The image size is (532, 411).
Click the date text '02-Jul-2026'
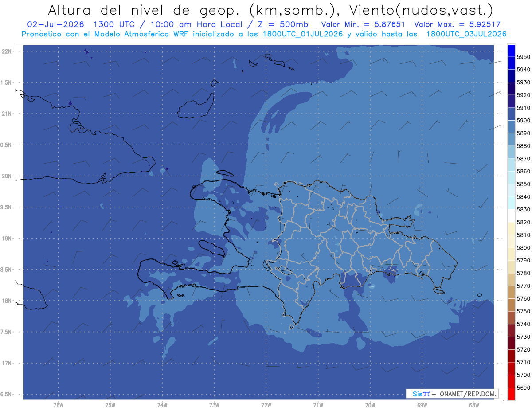56,24
